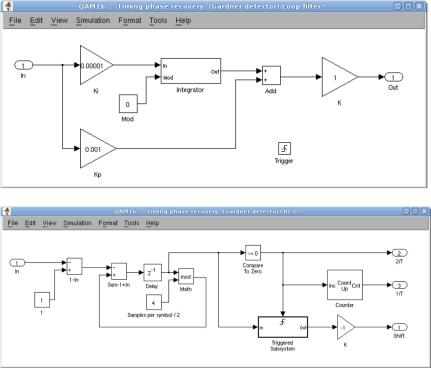Screen dimensions: 431x368
Task: Click the Shift output port
Action: click(x=399, y=327)
